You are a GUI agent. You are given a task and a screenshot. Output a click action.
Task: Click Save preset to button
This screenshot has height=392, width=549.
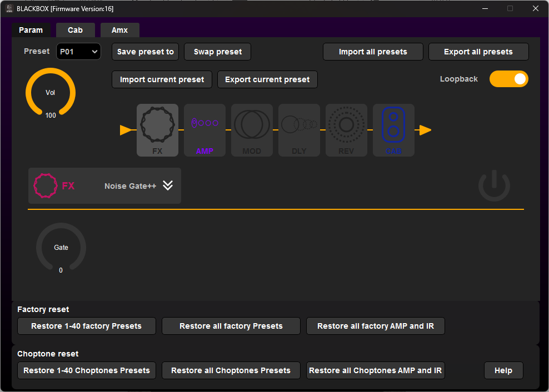point(145,52)
